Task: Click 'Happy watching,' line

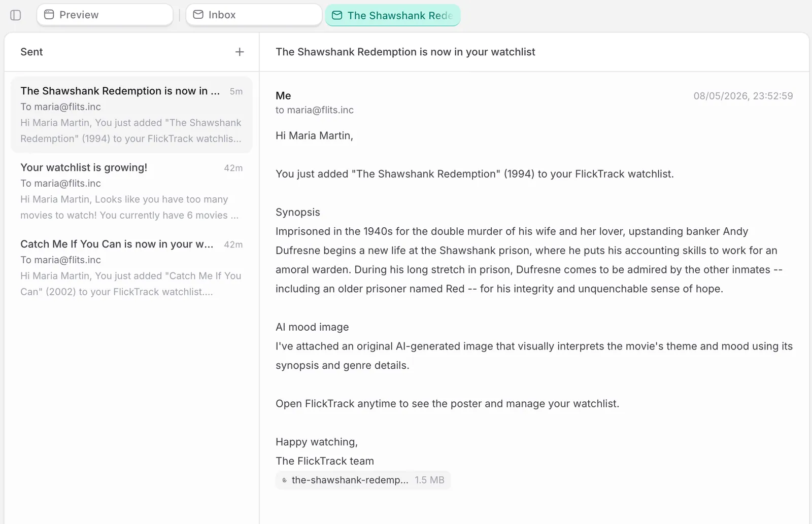Action: click(x=317, y=442)
